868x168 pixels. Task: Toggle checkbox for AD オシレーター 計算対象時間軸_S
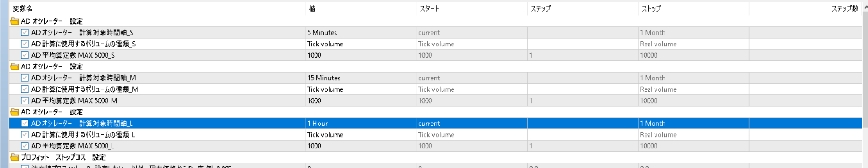click(x=25, y=33)
